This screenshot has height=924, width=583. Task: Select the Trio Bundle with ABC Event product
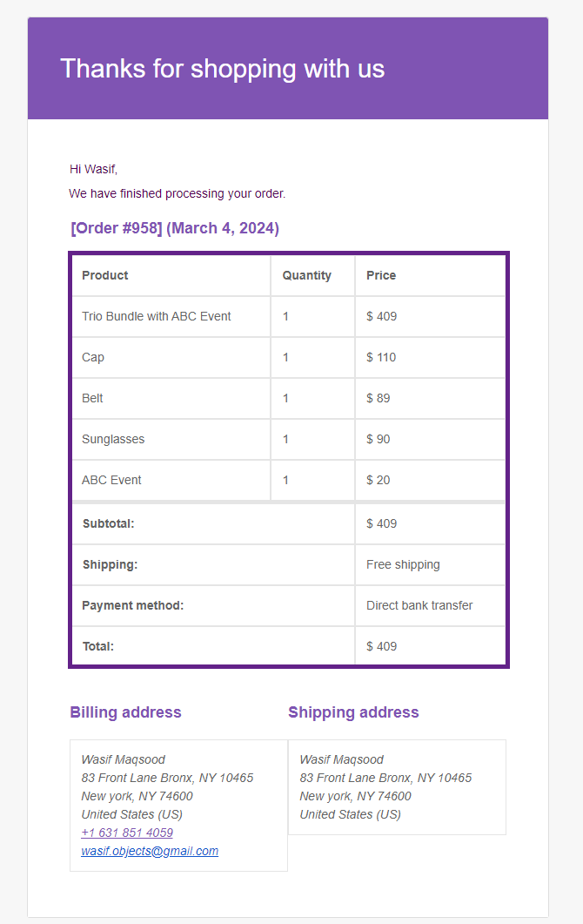tap(156, 316)
